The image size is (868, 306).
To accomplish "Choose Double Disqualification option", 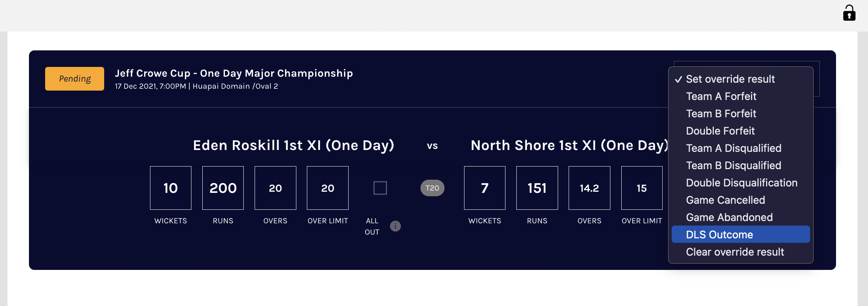I will (741, 183).
